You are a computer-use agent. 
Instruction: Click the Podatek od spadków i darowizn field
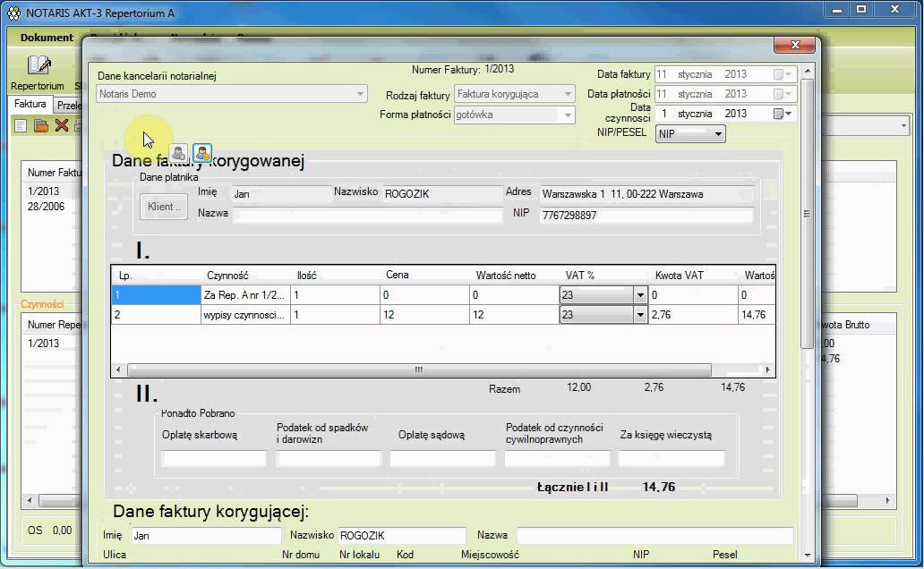tap(329, 459)
